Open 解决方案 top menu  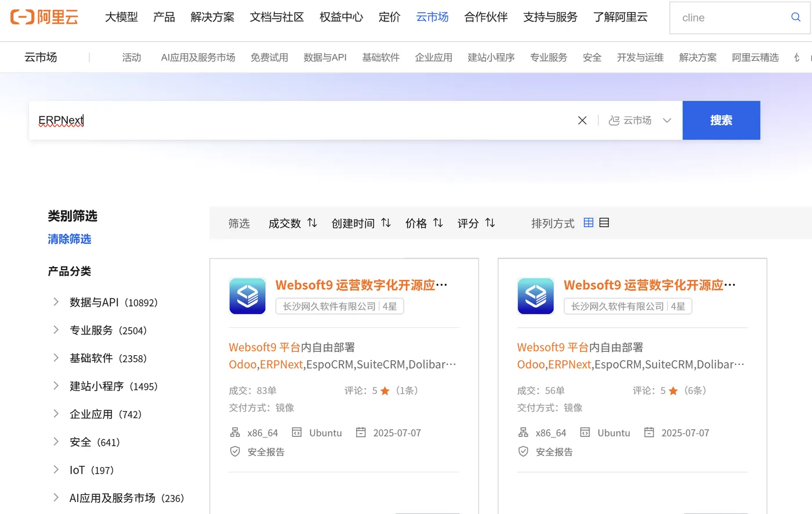(212, 17)
